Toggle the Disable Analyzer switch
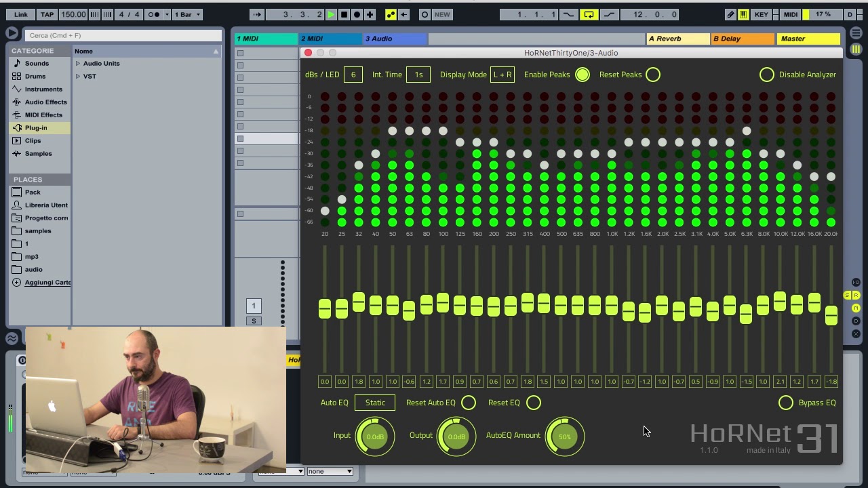Screen dimensions: 868x488 click(766, 75)
